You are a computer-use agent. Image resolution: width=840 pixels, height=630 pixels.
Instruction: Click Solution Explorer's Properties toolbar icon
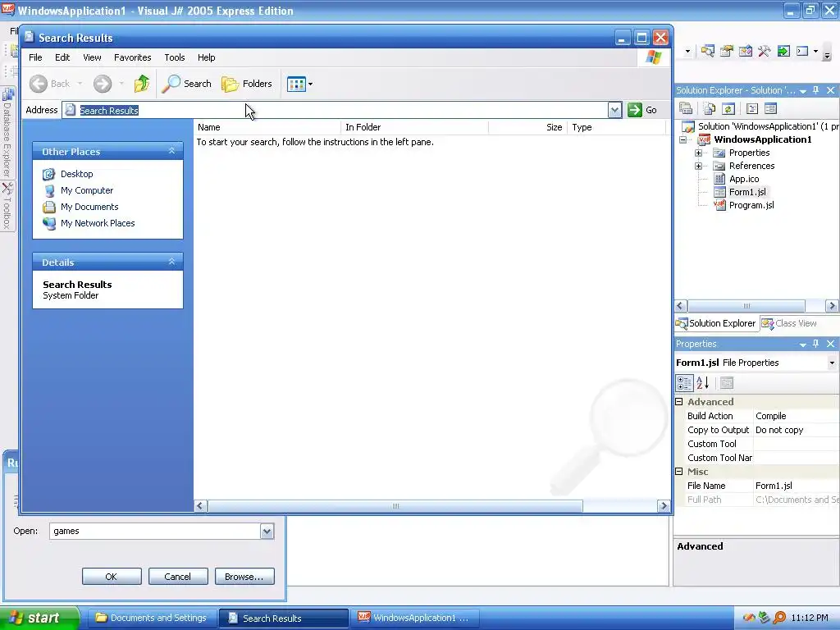coord(686,109)
